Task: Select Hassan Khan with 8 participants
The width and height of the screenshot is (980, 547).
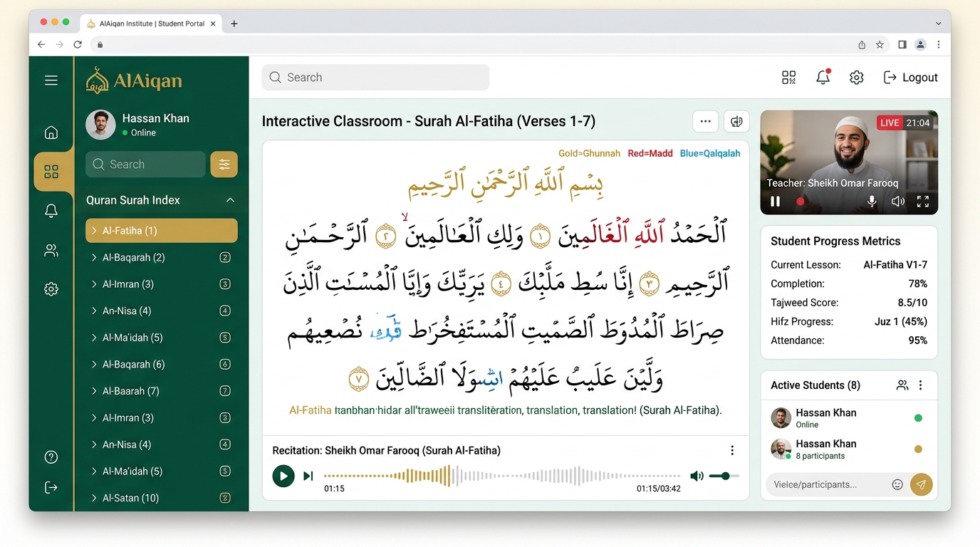Action: pos(848,449)
